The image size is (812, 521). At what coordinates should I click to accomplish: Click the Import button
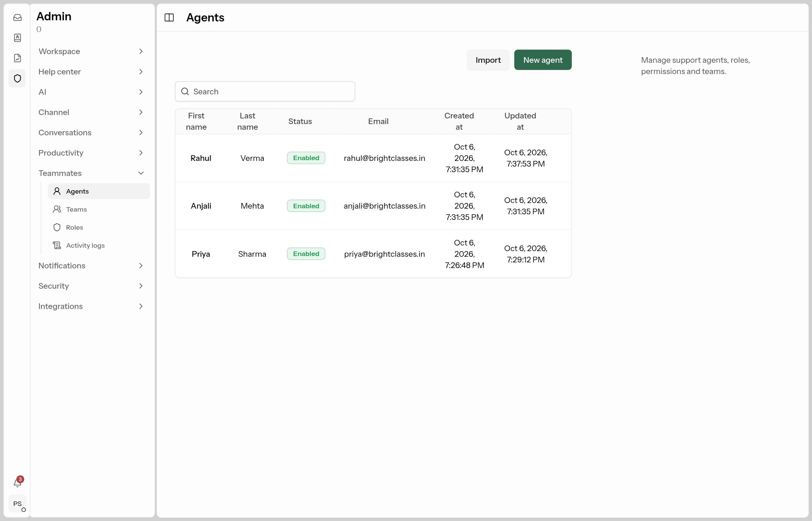(488, 60)
